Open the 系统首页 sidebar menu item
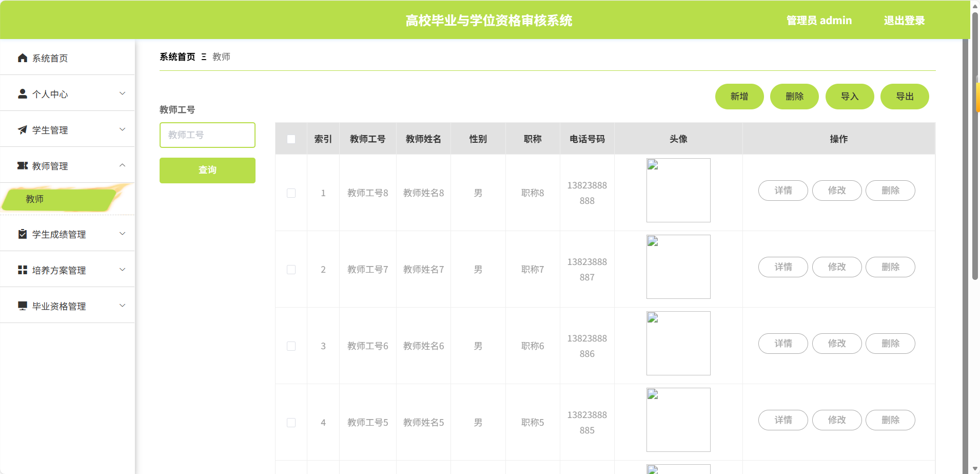The width and height of the screenshot is (980, 474). click(x=67, y=58)
